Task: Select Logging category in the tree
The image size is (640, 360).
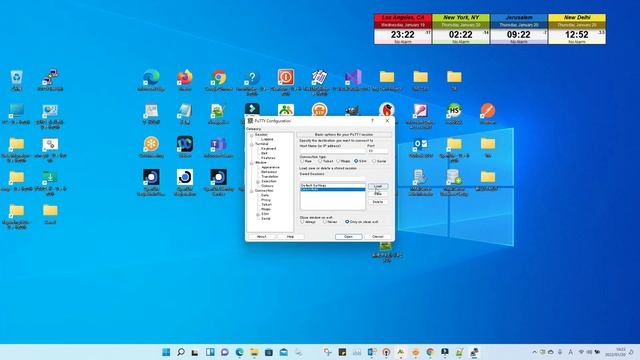Action: coord(267,139)
